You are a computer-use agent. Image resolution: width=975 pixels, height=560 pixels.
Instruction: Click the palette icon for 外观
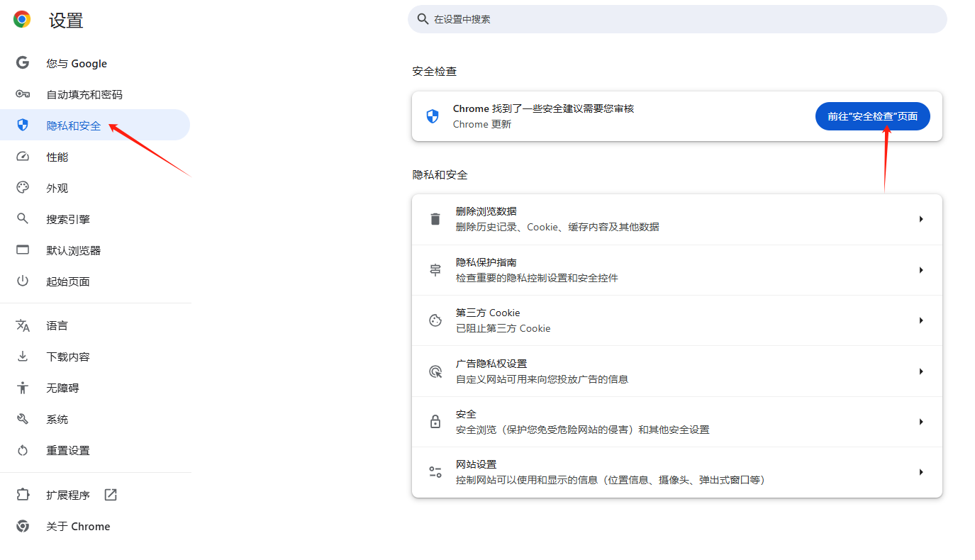(x=23, y=188)
